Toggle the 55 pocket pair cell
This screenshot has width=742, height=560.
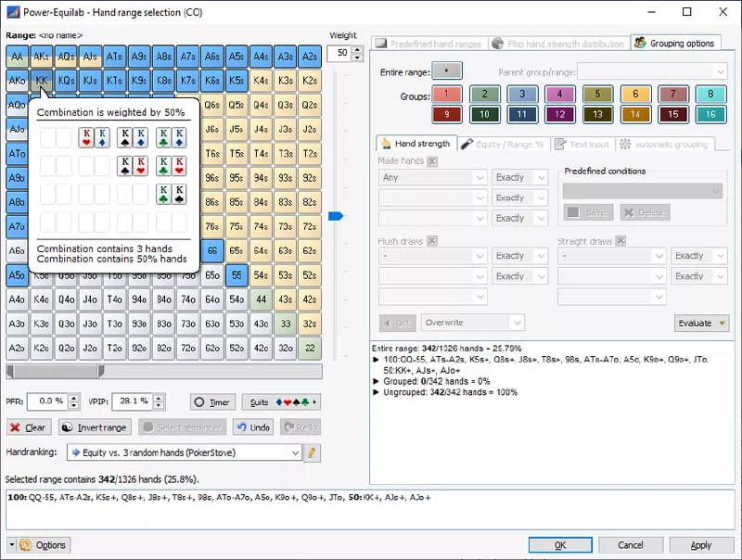coord(237,275)
